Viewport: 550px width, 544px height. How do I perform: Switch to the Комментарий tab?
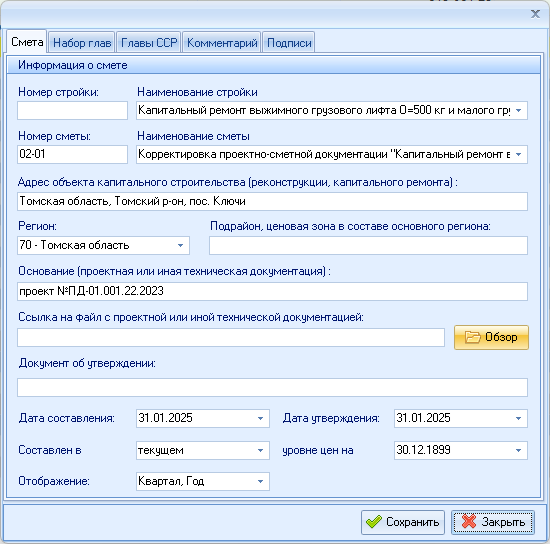[222, 43]
